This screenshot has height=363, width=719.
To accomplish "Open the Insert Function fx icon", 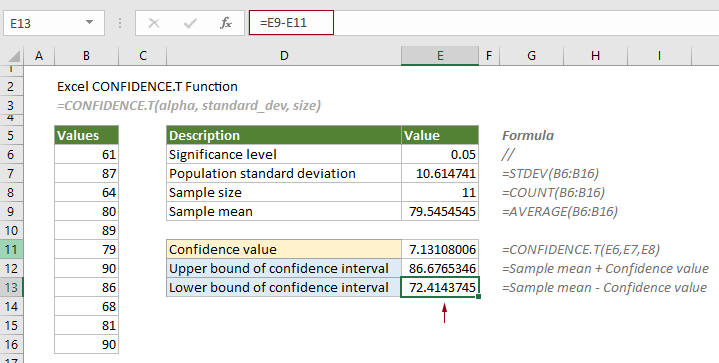I will pyautogui.click(x=226, y=23).
